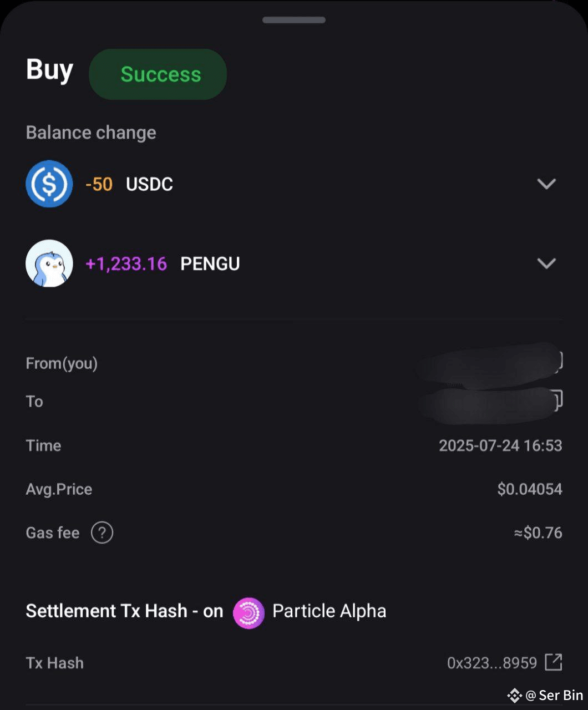
Task: Expand the USDC balance change details
Action: (546, 184)
